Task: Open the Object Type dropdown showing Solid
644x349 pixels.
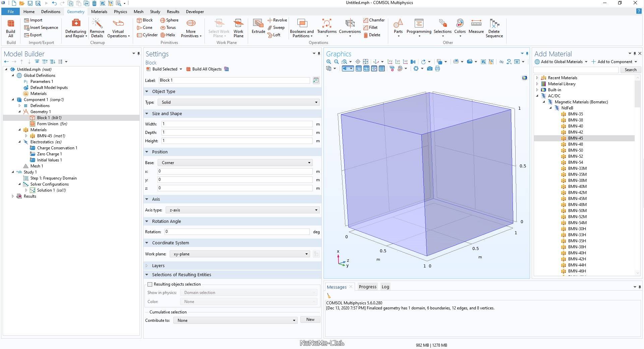Action: pyautogui.click(x=238, y=102)
